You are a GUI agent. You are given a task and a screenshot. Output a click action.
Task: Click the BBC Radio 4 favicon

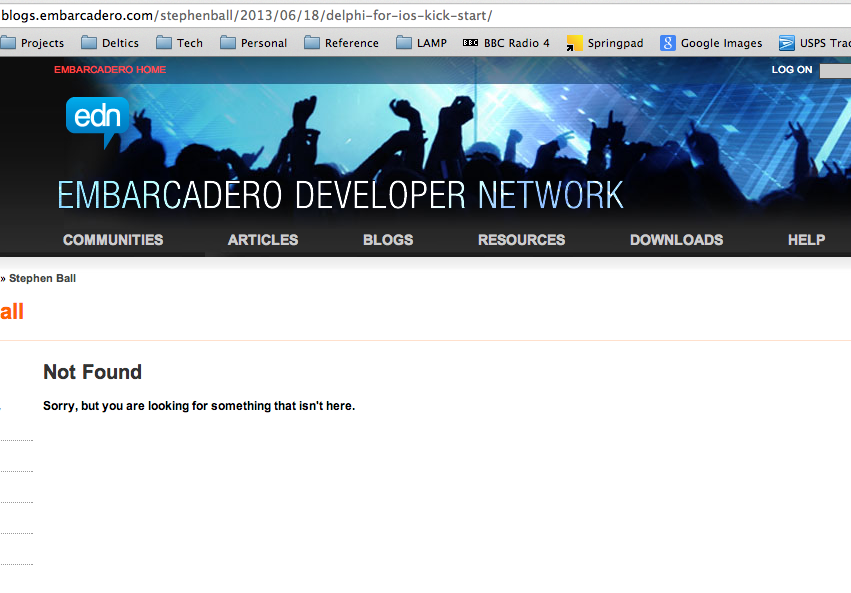pyautogui.click(x=471, y=43)
